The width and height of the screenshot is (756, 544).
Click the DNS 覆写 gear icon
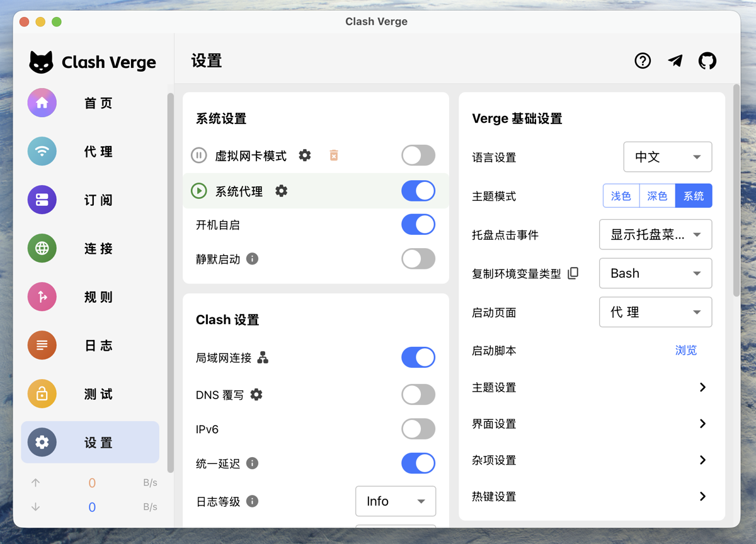point(256,394)
